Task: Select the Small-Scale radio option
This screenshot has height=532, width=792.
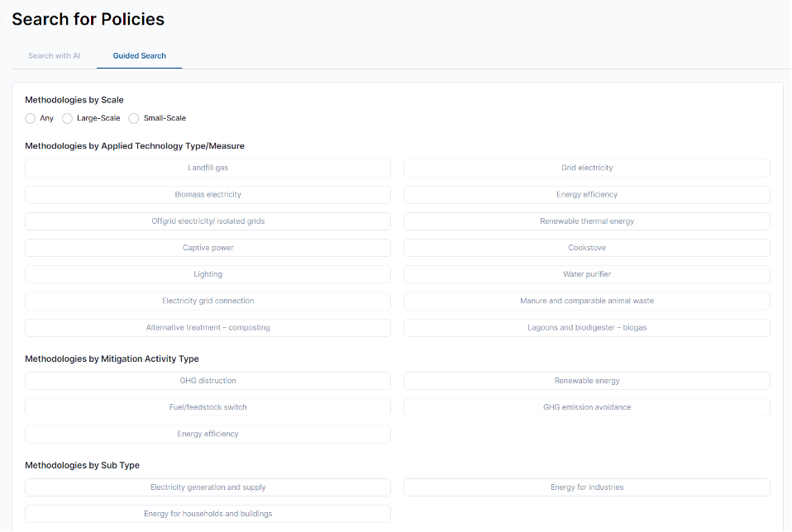Action: tap(134, 118)
